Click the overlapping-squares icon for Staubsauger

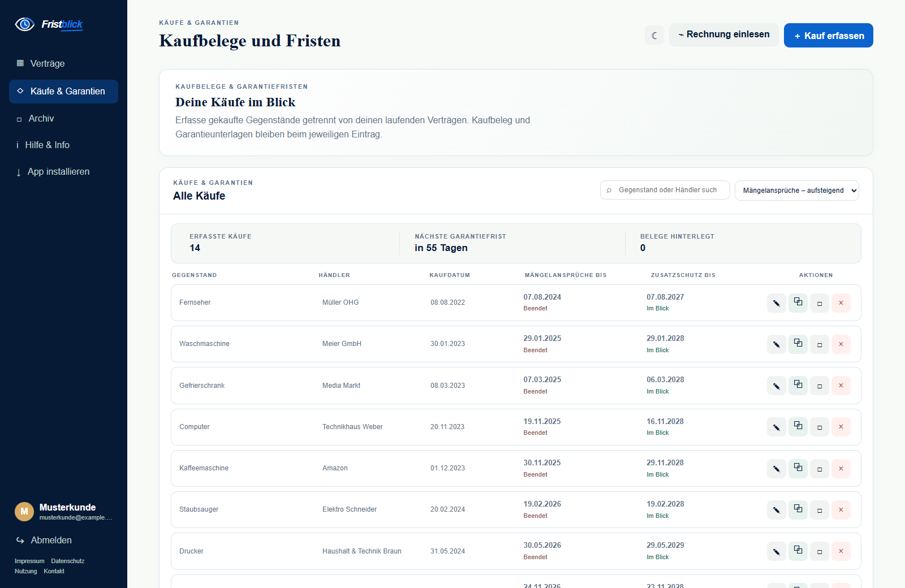click(798, 510)
